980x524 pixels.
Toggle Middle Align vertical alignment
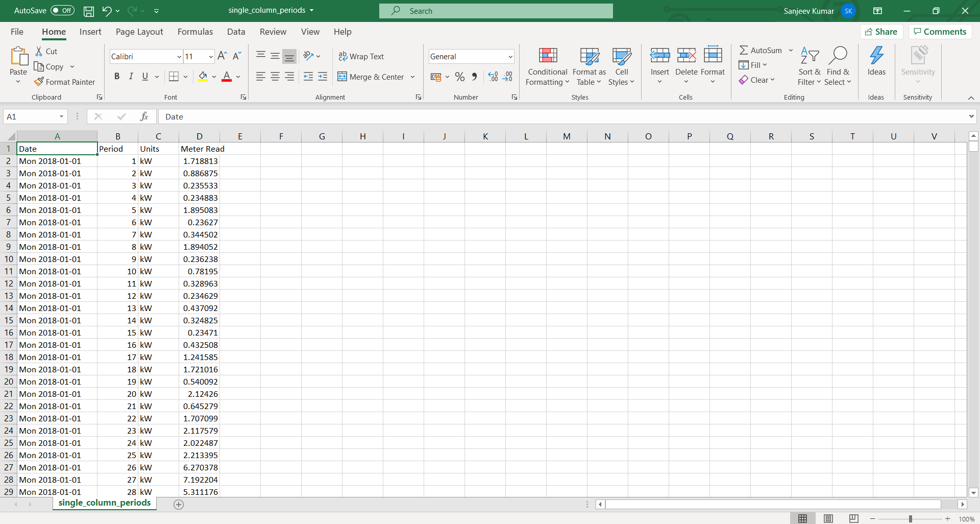tap(275, 56)
